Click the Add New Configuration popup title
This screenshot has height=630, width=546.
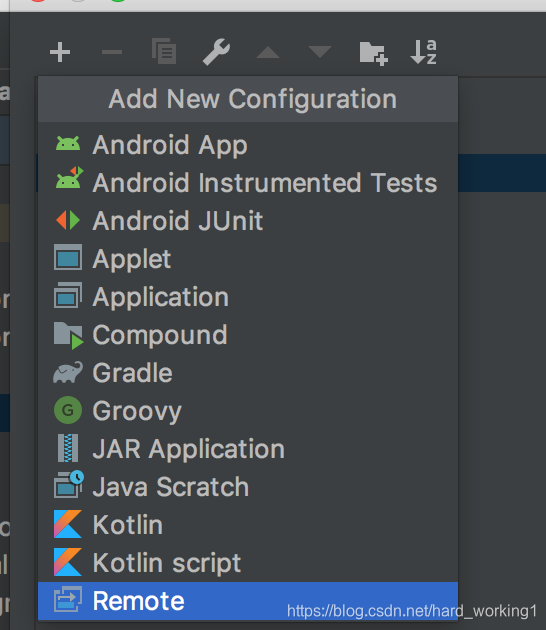[x=253, y=99]
